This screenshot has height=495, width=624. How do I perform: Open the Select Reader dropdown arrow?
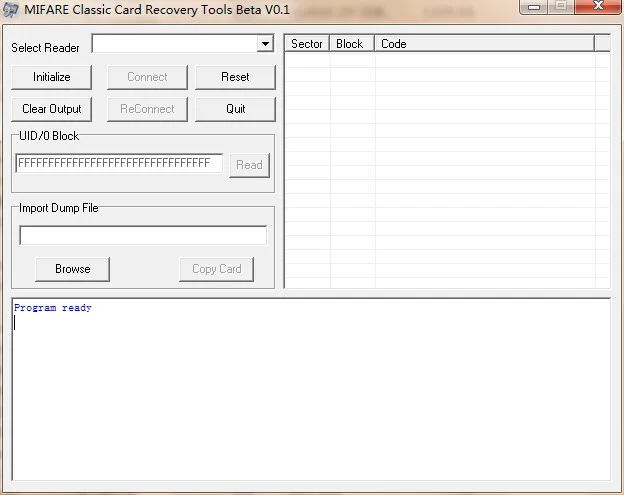pyautogui.click(x=265, y=43)
